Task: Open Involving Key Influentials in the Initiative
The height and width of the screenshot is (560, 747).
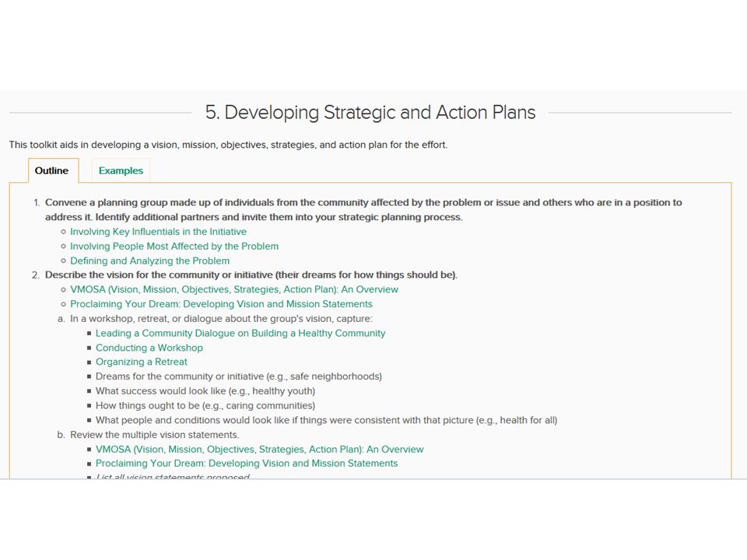Action: point(158,232)
